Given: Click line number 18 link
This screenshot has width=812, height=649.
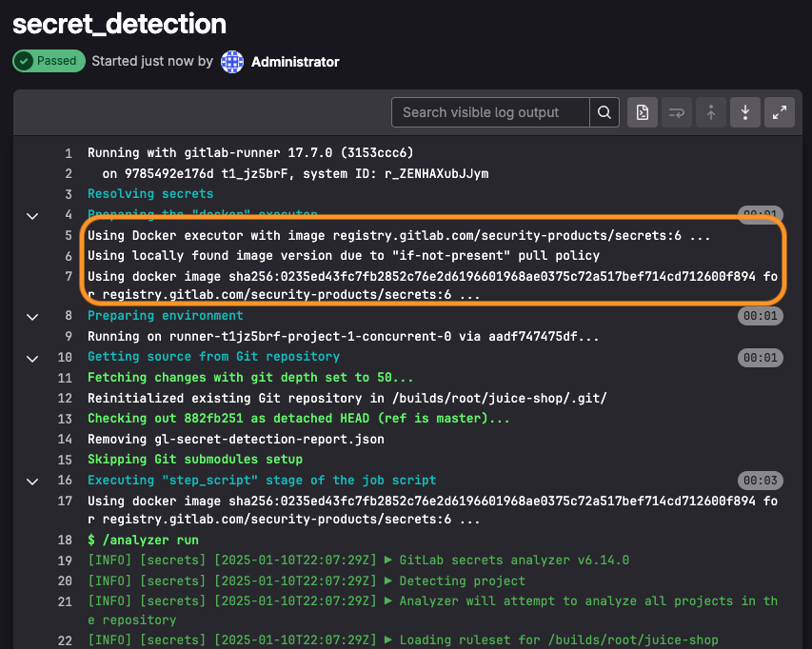Looking at the screenshot, I should [65, 540].
